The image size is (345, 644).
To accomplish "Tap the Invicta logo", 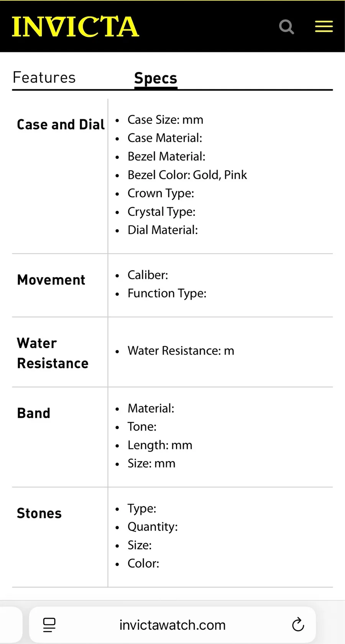I will tap(75, 27).
